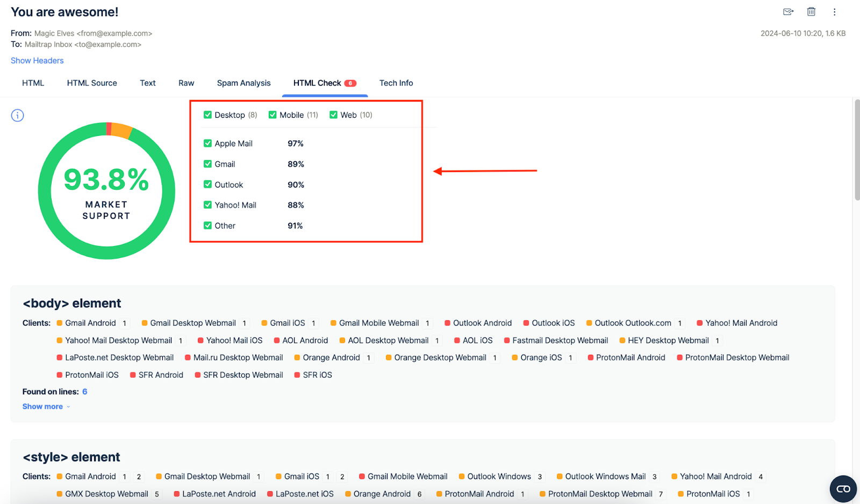
Task: Click HEY Desktop Webmail label
Action: pyautogui.click(x=668, y=340)
